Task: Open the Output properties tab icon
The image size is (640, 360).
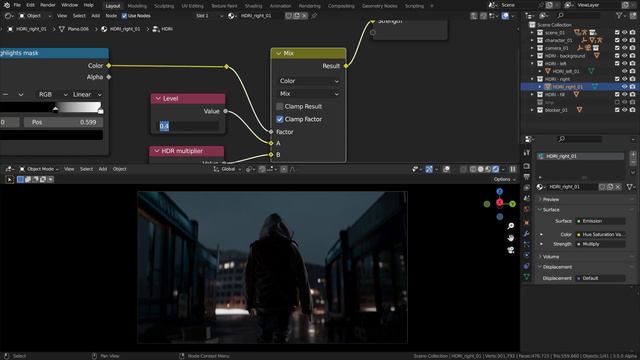Action: point(527,177)
